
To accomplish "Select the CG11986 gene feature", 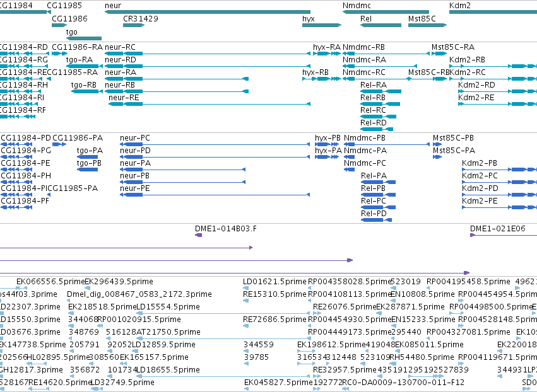I will [x=59, y=25].
